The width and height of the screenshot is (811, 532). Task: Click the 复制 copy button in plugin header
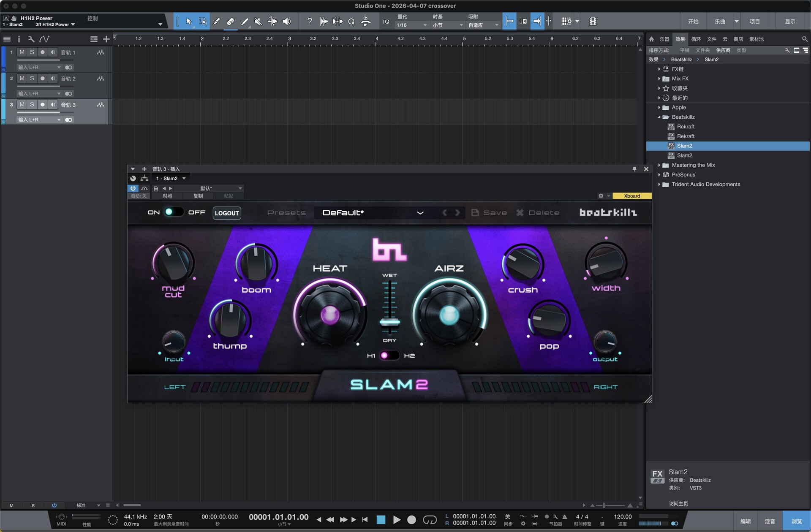198,196
